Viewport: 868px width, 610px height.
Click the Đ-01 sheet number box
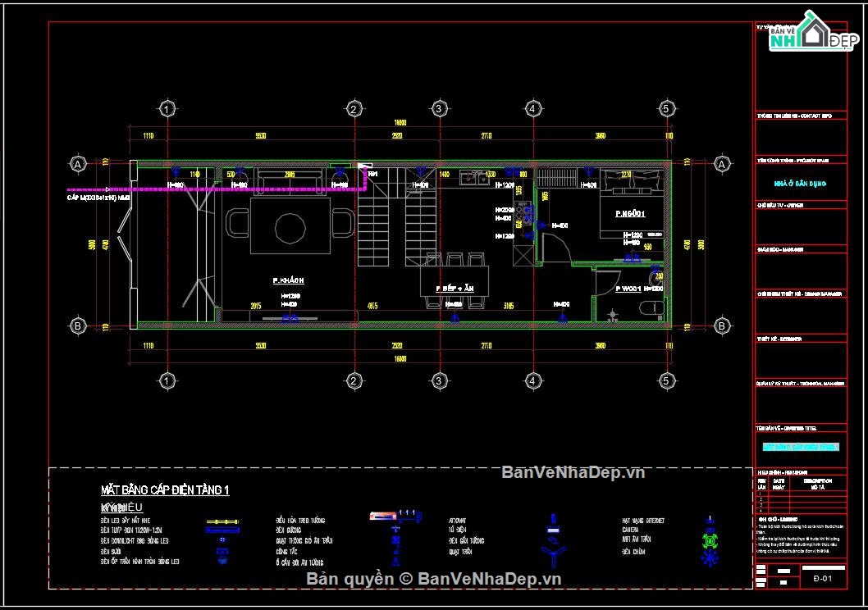(x=823, y=579)
